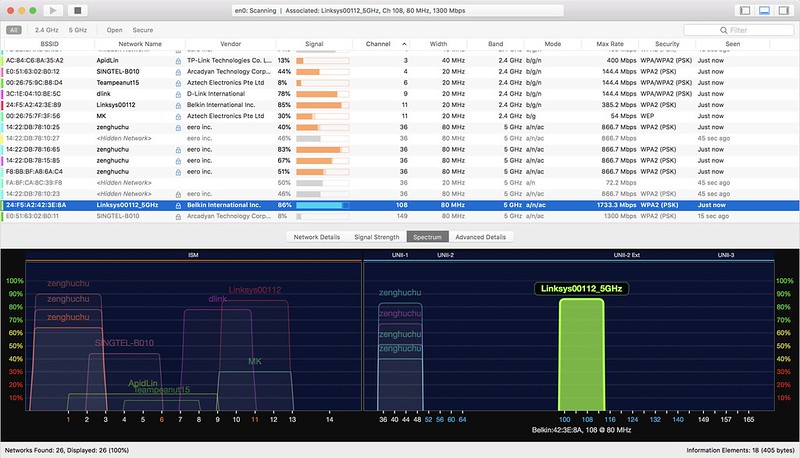Toggle the bottom panel layout icon
Viewport: 800px width, 458px height.
(x=764, y=10)
